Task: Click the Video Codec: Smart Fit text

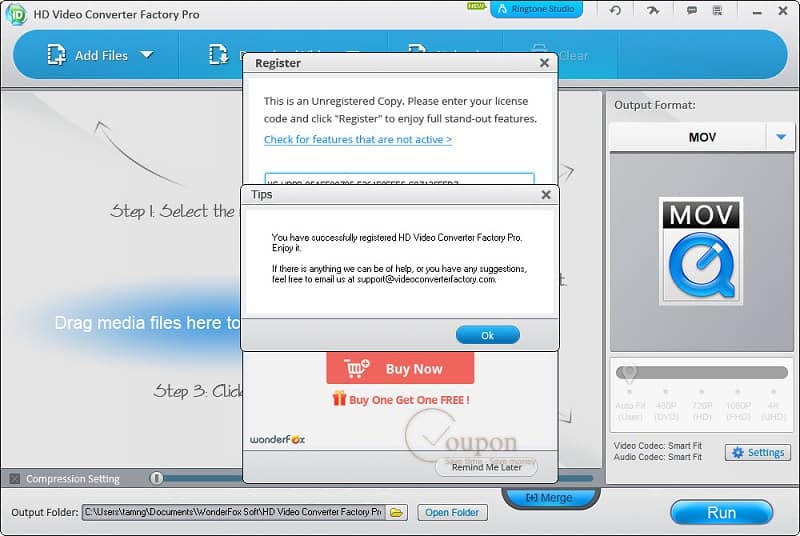Action: [x=658, y=446]
